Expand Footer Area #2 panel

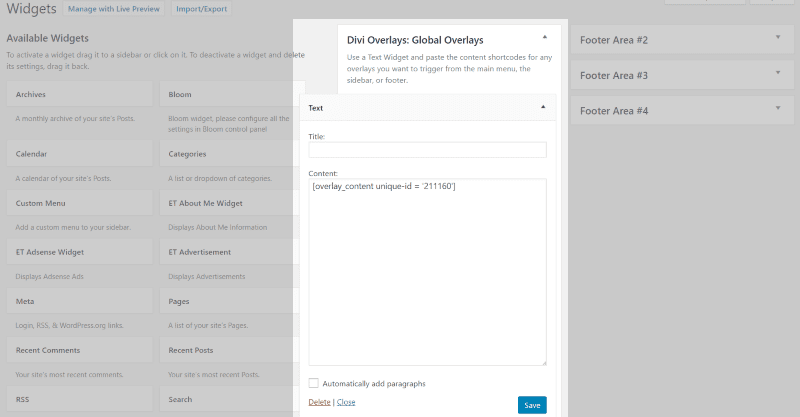[777, 39]
